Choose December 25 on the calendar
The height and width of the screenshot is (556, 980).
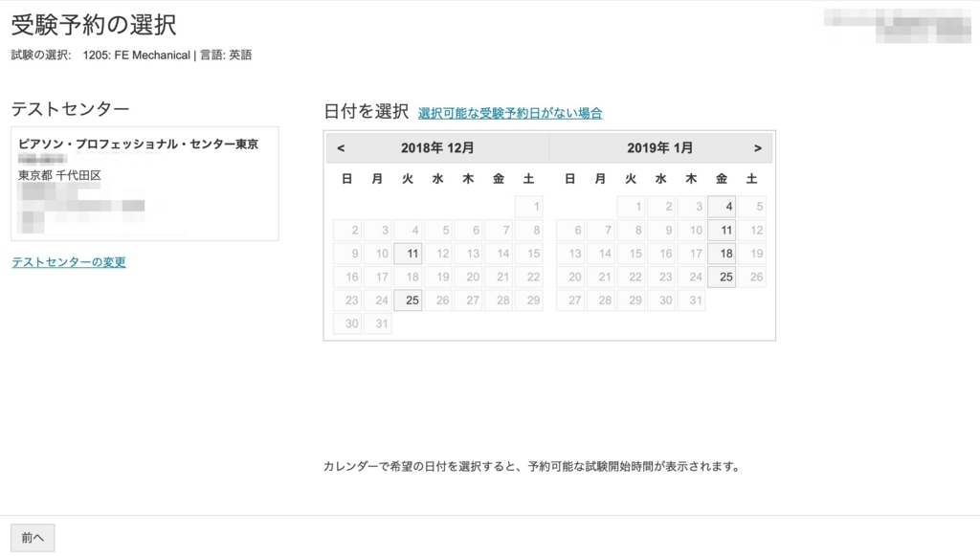[x=407, y=300]
